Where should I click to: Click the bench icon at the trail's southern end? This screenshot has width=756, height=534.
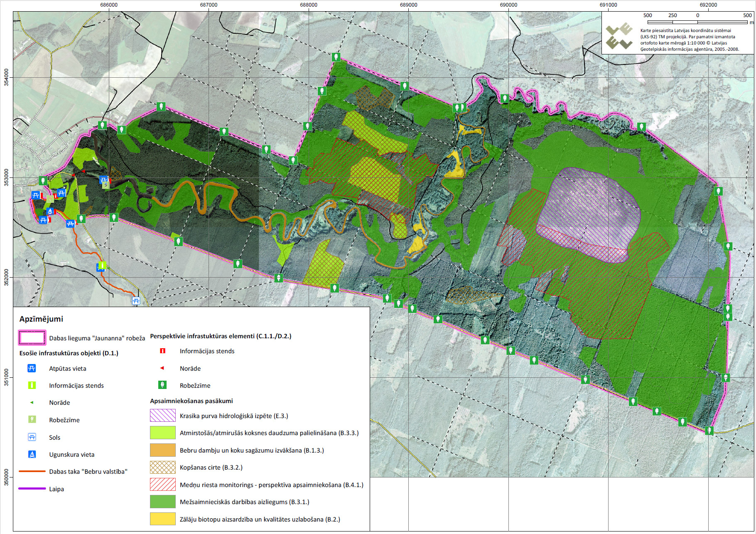pyautogui.click(x=136, y=300)
